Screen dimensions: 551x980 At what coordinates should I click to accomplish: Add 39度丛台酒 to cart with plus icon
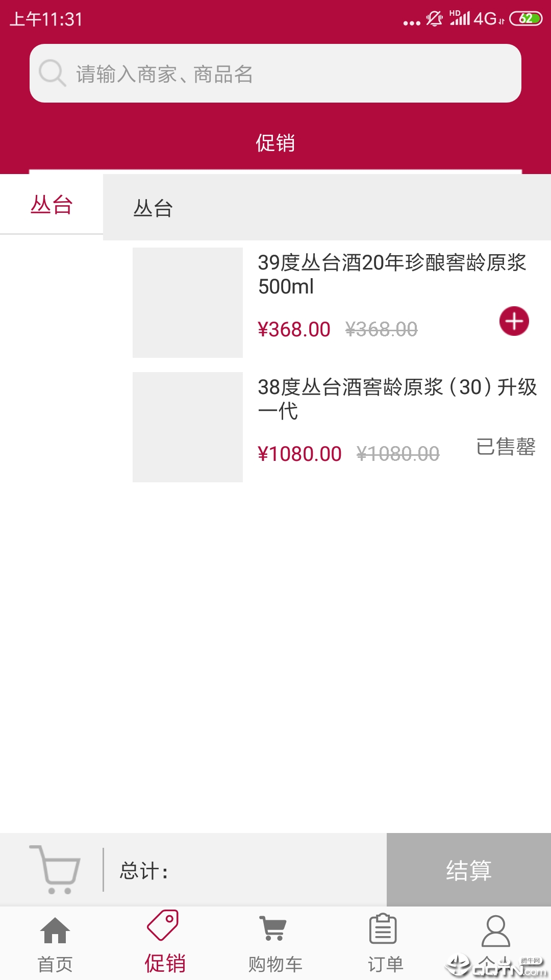click(x=514, y=321)
